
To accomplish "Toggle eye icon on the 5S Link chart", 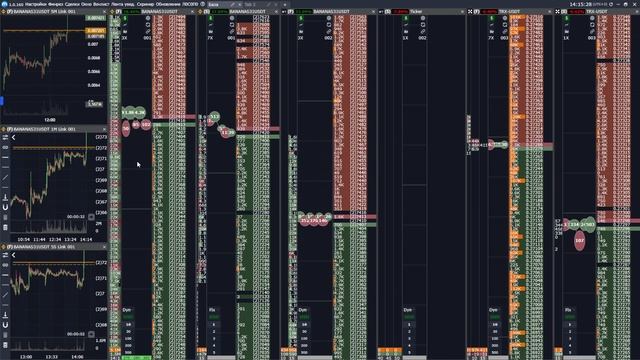I will pyautogui.click(x=5, y=265).
